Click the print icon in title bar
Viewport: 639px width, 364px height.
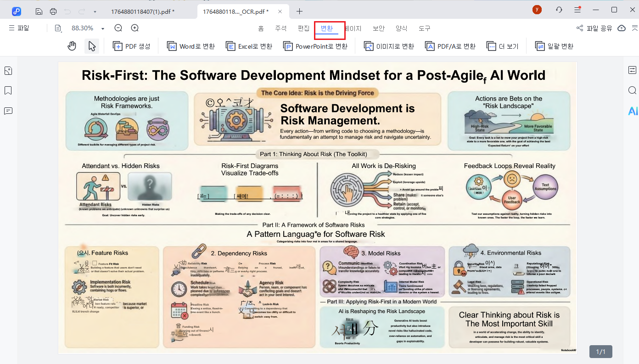[x=53, y=11]
